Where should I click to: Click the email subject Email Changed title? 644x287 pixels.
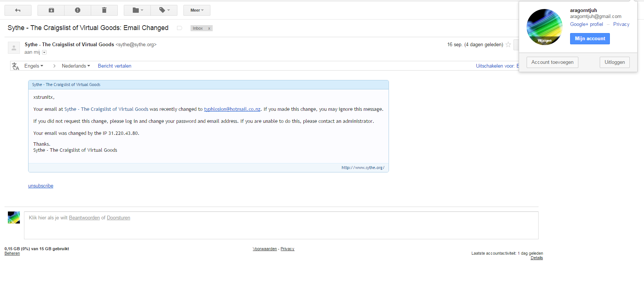pos(88,28)
